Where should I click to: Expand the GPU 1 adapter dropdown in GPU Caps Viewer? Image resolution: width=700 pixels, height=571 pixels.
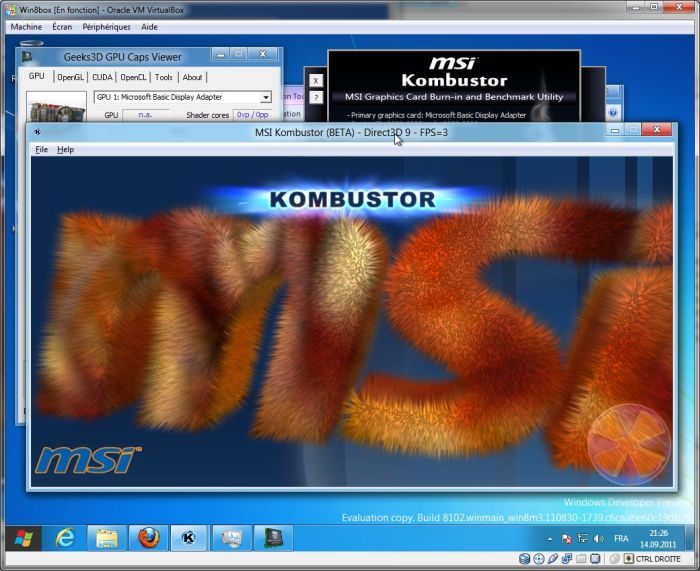click(266, 97)
